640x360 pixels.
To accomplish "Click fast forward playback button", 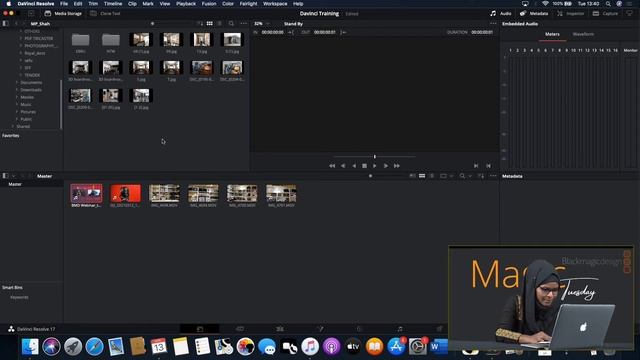I will click(397, 166).
